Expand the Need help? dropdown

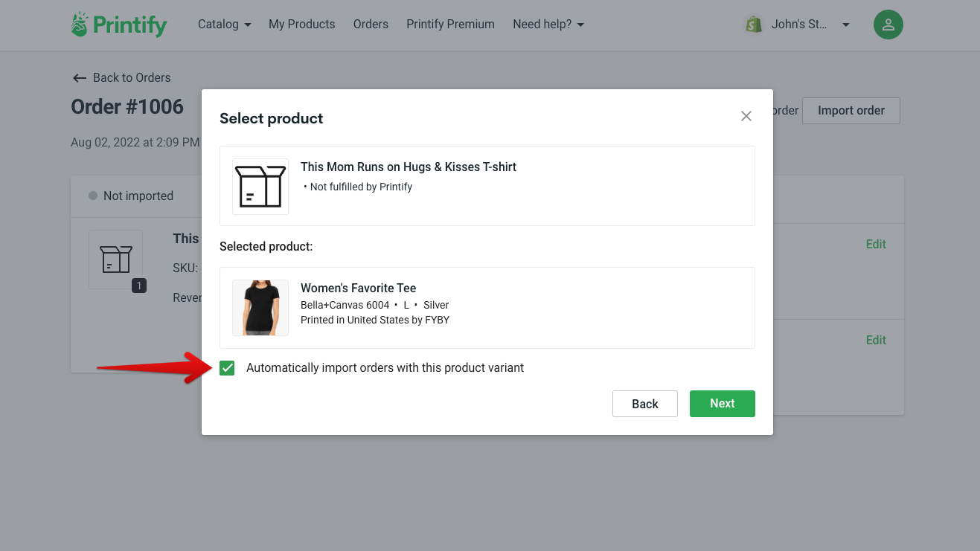tap(548, 25)
